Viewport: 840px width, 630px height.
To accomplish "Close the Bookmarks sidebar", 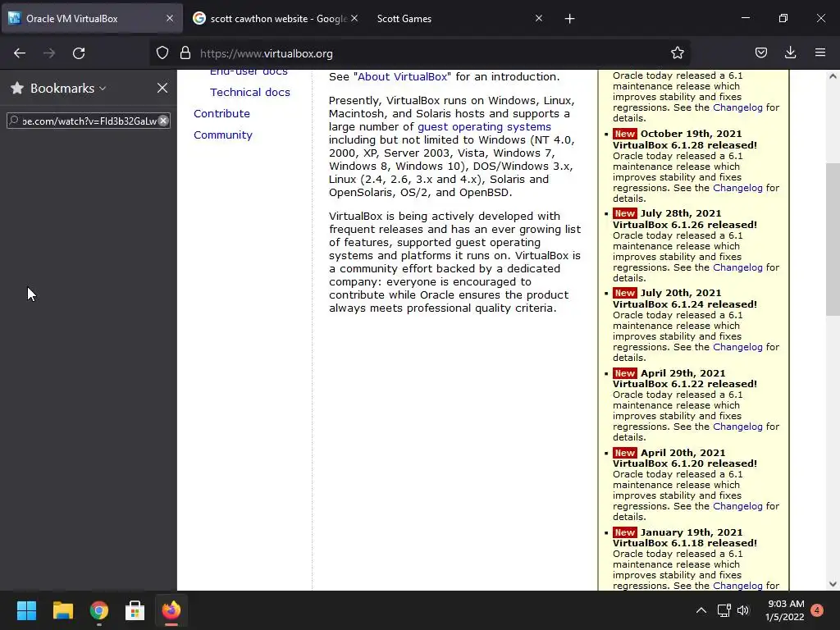I will click(162, 88).
